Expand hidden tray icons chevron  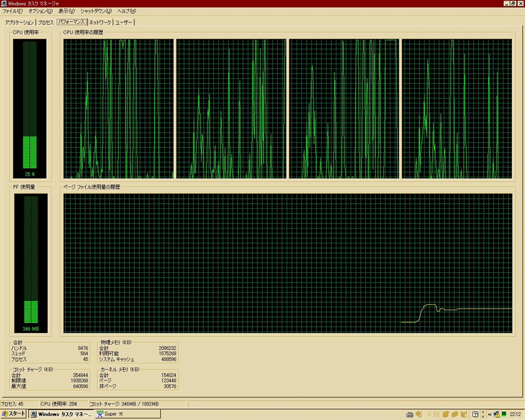click(x=490, y=415)
